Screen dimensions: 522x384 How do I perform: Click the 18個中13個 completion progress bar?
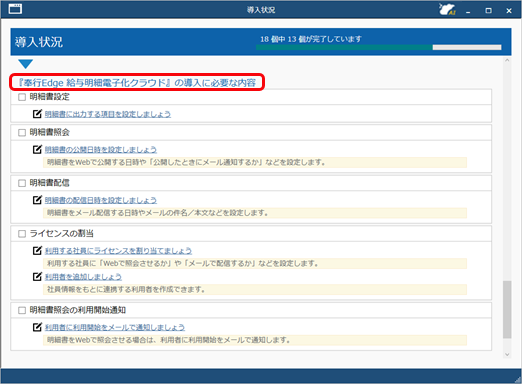[x=379, y=47]
